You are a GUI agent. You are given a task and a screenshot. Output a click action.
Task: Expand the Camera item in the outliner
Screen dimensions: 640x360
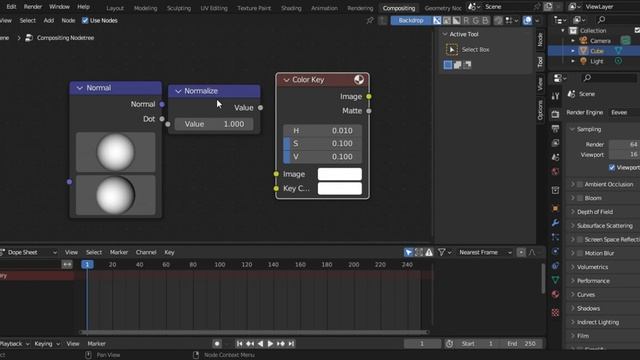(573, 41)
